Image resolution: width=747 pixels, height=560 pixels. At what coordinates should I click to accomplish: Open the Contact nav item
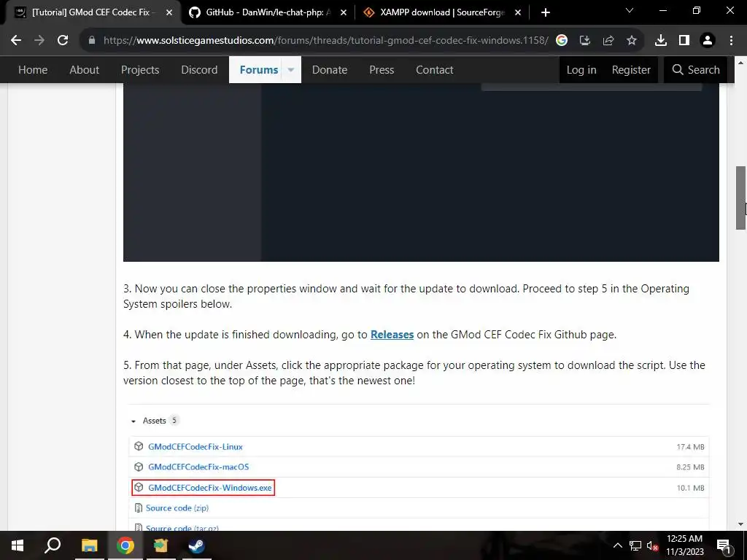pos(435,70)
